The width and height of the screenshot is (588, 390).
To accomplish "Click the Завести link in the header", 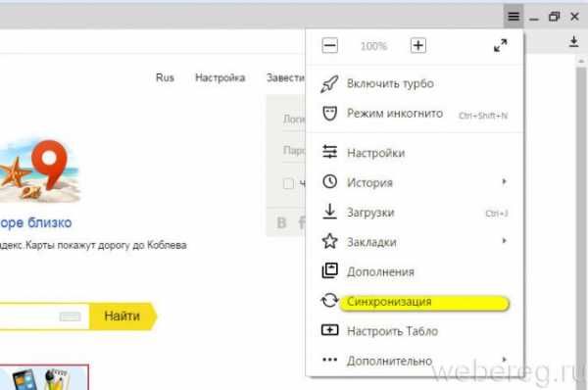I will coord(286,77).
